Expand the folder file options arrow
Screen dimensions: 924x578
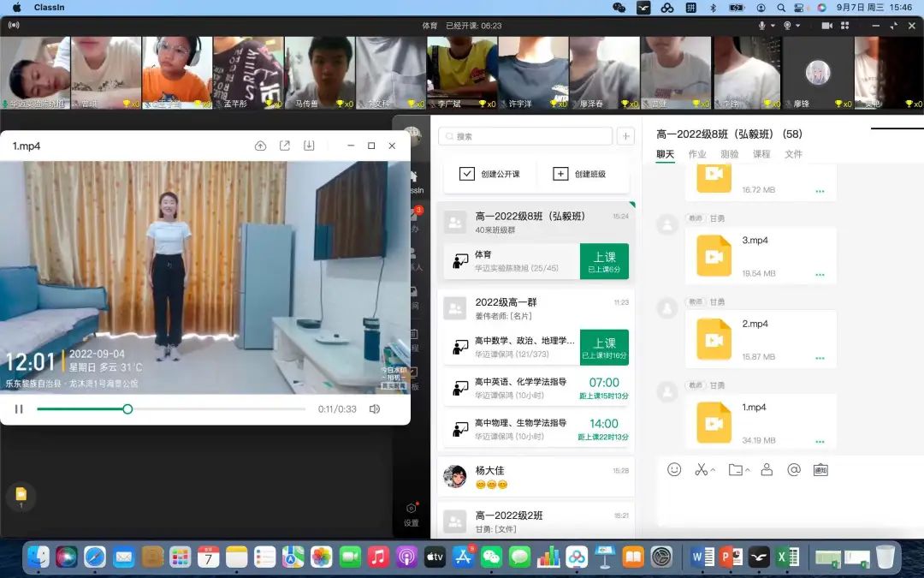pos(748,470)
